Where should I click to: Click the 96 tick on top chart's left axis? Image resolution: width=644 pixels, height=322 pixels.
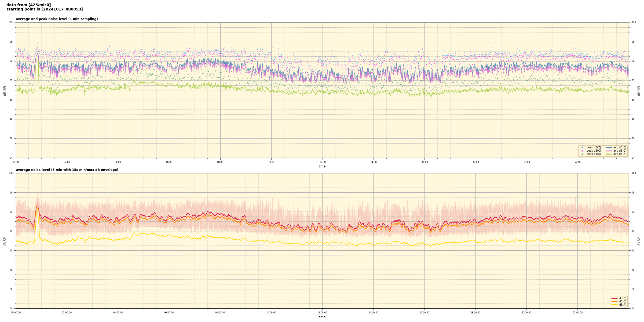(x=11, y=42)
